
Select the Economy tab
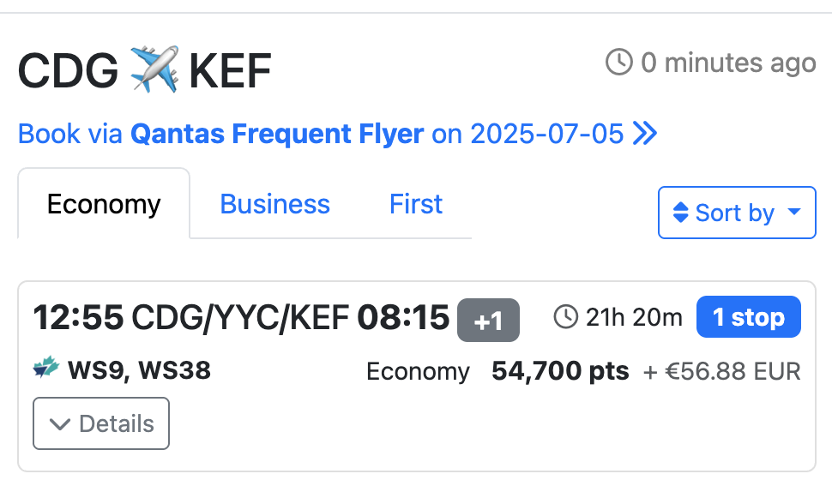pyautogui.click(x=104, y=204)
